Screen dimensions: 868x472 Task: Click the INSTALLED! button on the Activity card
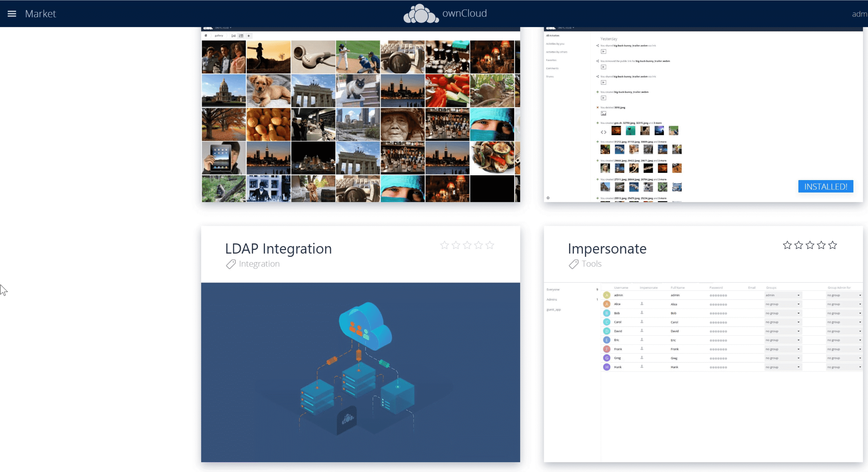pyautogui.click(x=825, y=186)
